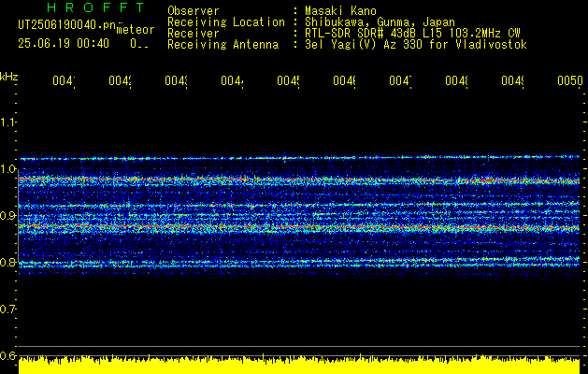The height and width of the screenshot is (374, 588).
Task: Click the Observer label
Action: pos(194,10)
